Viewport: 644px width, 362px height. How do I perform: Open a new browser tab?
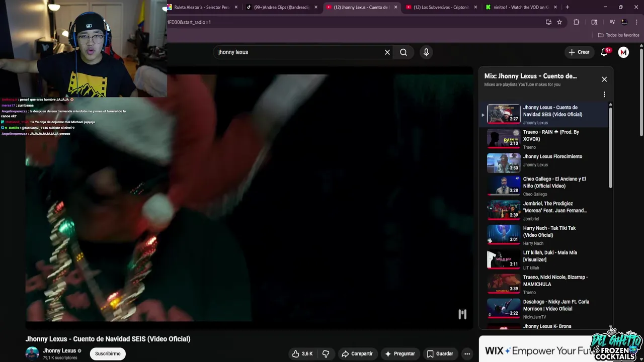pos(567,7)
